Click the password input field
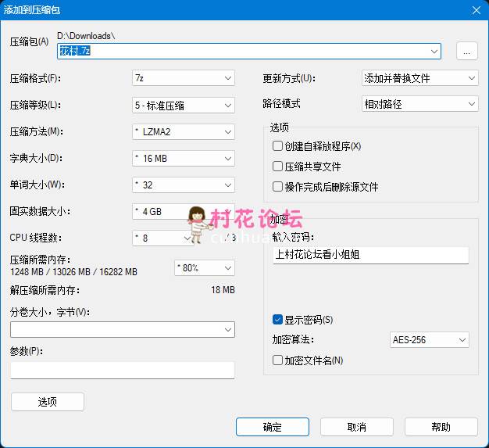Viewport: 489px width, 448px height. (x=370, y=255)
